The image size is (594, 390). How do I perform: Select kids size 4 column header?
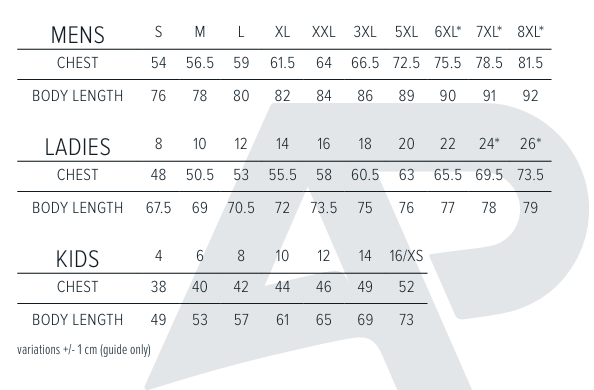click(x=158, y=256)
